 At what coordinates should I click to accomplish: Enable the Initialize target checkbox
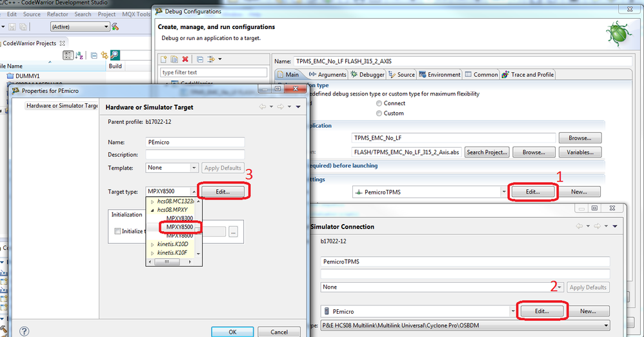pyautogui.click(x=117, y=231)
